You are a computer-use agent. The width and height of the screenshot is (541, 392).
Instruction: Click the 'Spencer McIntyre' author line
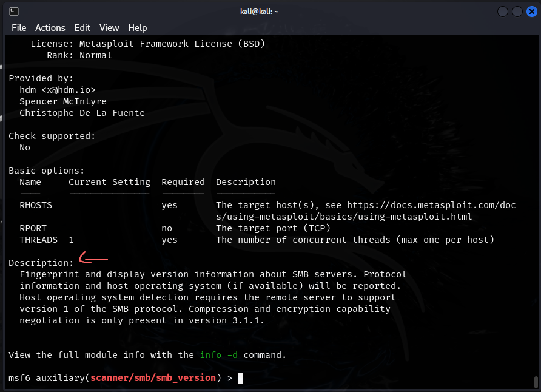63,101
